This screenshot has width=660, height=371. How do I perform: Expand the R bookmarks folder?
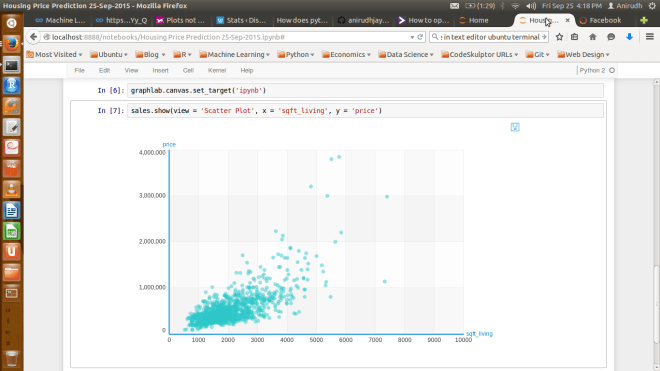pyautogui.click(x=182, y=54)
